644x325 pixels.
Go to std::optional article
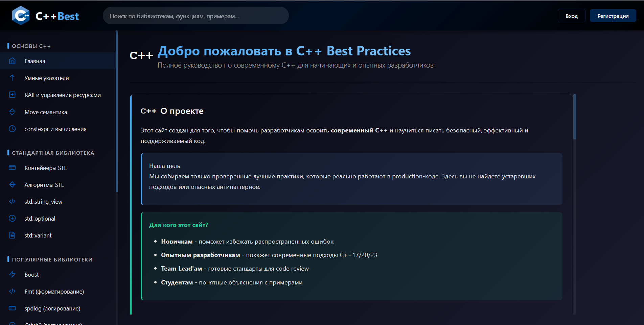click(58, 218)
